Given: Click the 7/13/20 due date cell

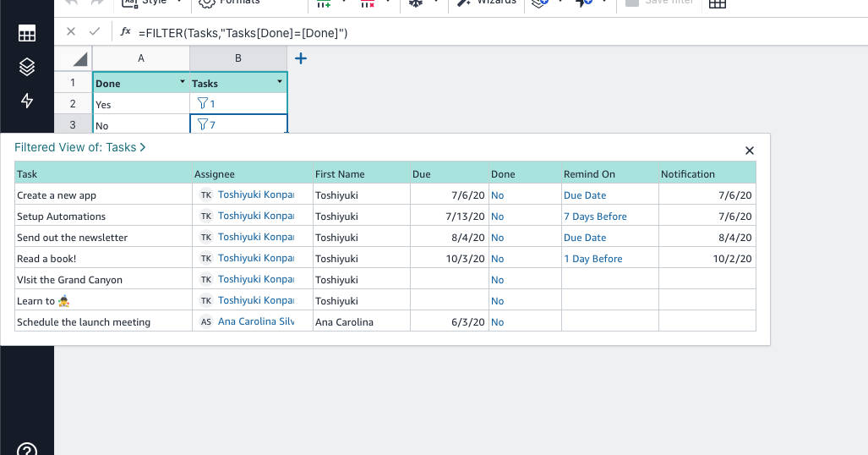Looking at the screenshot, I should coord(450,217).
